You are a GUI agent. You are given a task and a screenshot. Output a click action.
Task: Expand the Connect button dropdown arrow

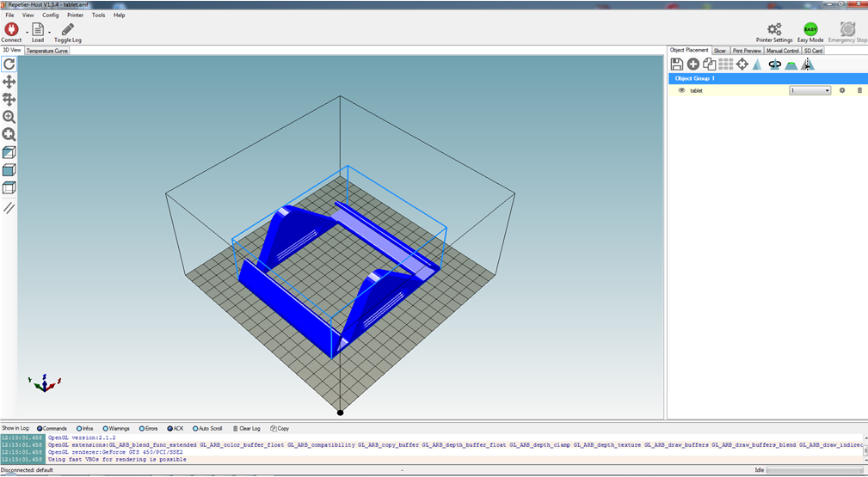[x=26, y=33]
